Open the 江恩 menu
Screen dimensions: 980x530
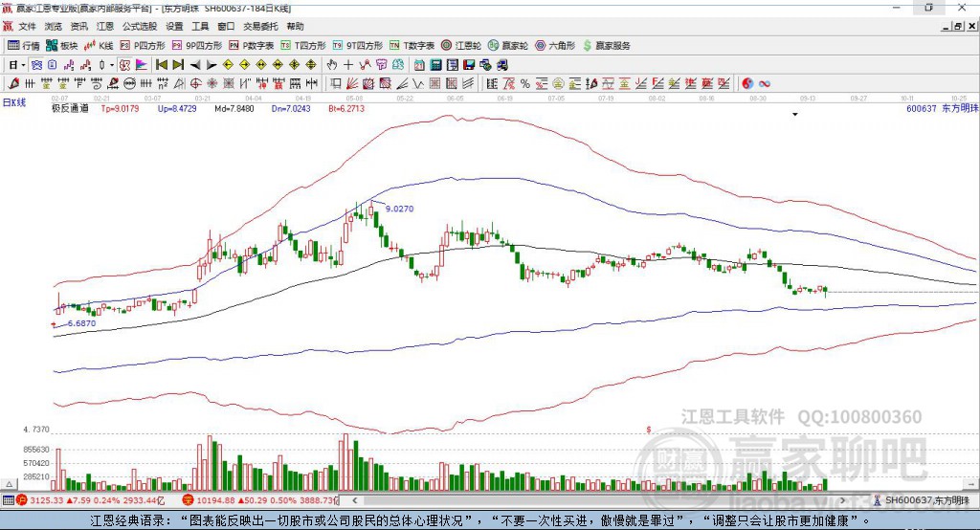[x=105, y=26]
